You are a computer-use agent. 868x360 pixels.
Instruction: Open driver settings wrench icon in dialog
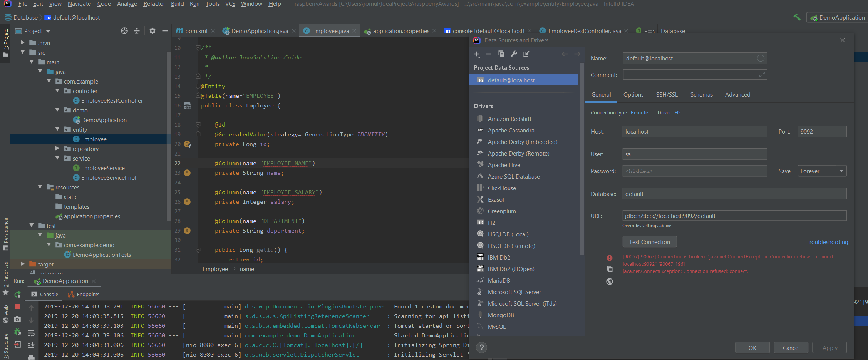point(514,54)
